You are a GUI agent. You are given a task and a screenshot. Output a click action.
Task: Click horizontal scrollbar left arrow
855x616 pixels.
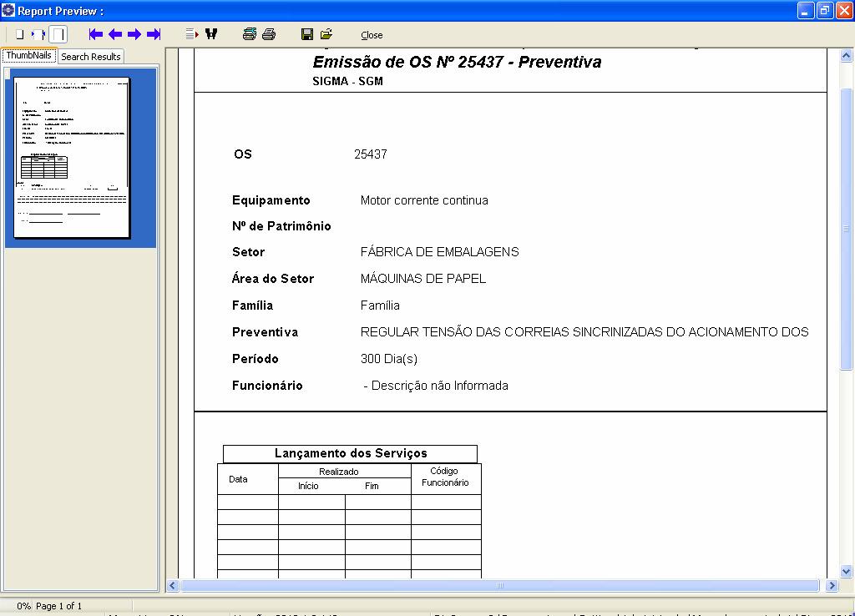[x=173, y=585]
